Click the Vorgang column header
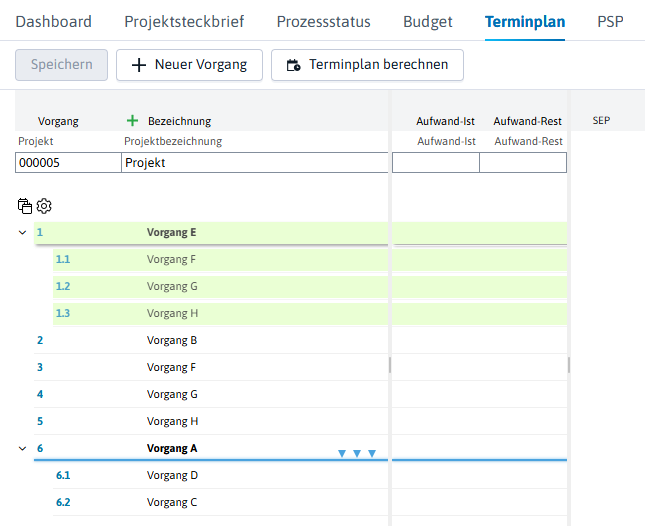 tap(58, 121)
